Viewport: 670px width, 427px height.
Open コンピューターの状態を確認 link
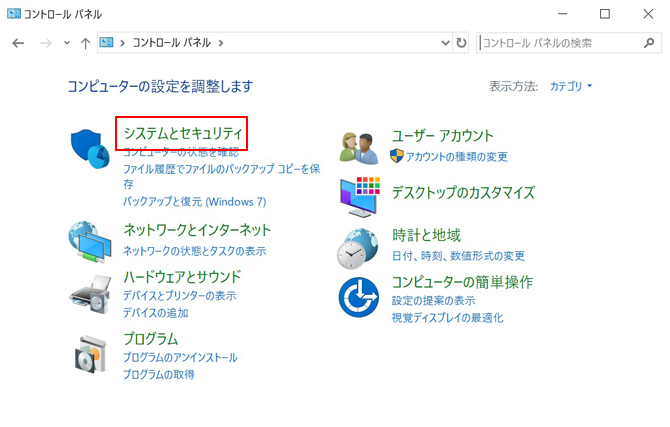click(x=181, y=152)
